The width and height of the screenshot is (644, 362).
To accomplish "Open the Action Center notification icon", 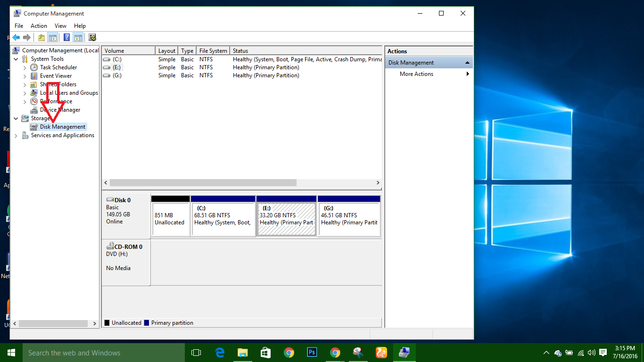I will tap(603, 353).
